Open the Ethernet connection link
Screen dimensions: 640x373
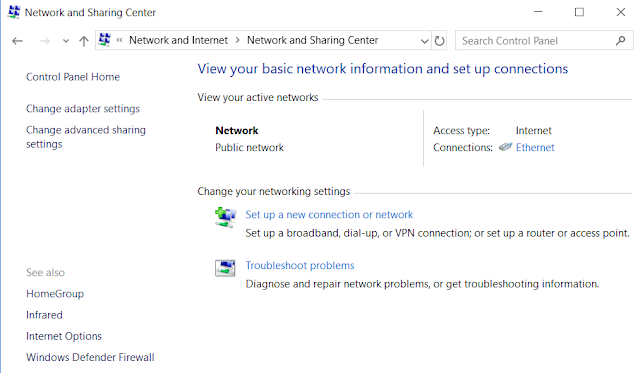535,147
